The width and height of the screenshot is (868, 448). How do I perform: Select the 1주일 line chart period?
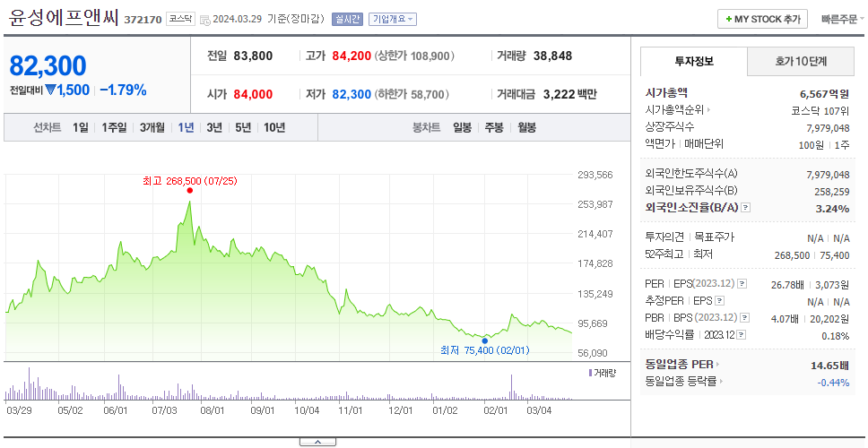114,128
